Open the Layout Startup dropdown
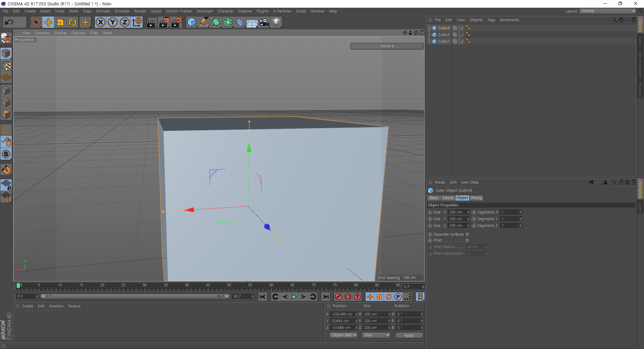Viewport: 644px width, 349px height. [608, 11]
